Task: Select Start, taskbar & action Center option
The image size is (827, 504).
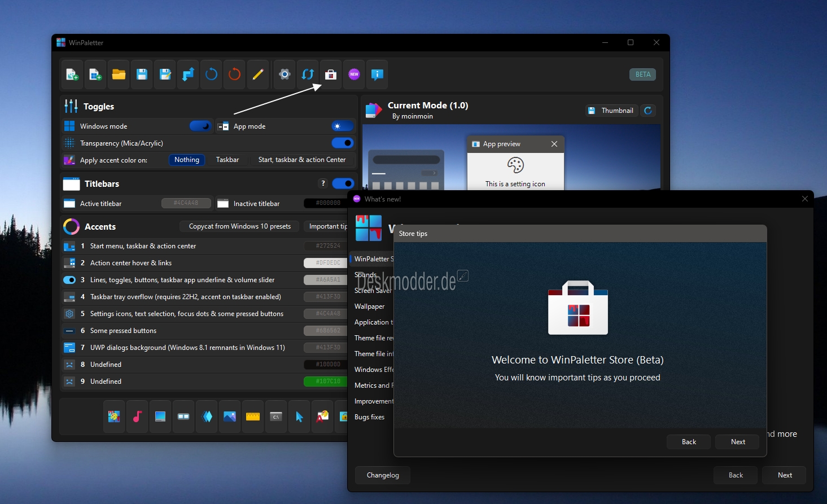Action: click(302, 160)
